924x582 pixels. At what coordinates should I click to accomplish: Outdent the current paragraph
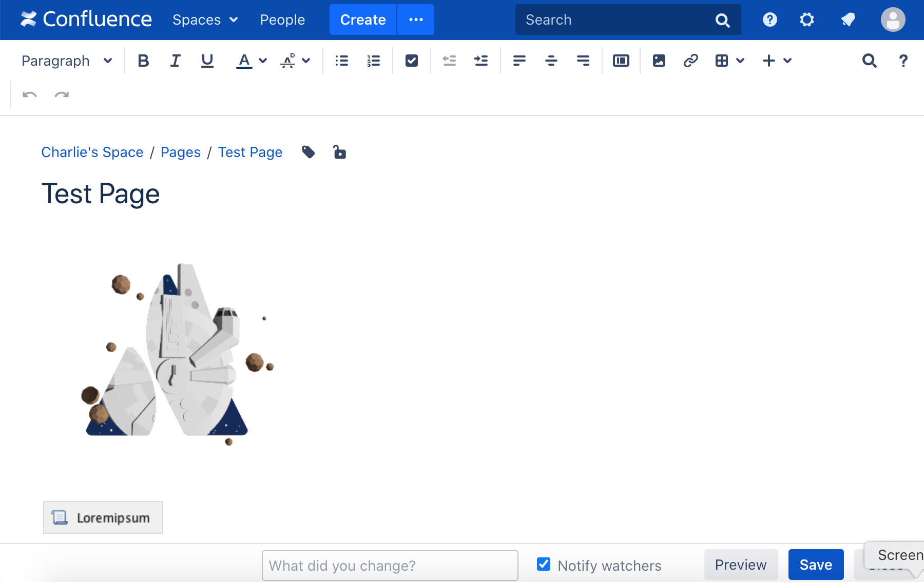click(x=450, y=61)
